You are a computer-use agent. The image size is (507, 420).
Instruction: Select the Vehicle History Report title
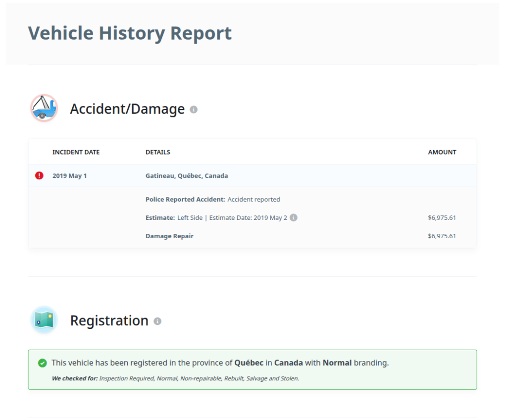[x=130, y=33]
